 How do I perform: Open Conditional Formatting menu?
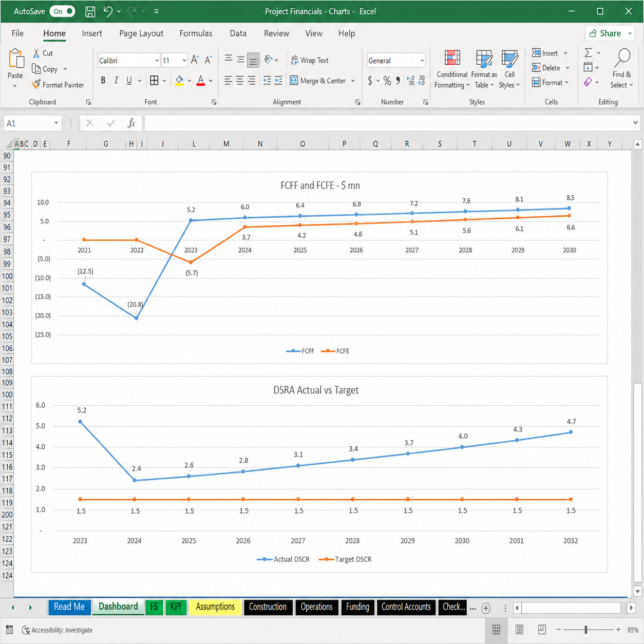tap(452, 70)
